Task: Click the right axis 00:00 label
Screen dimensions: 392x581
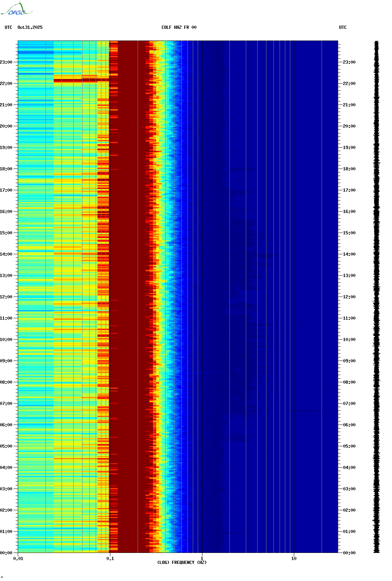Action: coord(349,553)
